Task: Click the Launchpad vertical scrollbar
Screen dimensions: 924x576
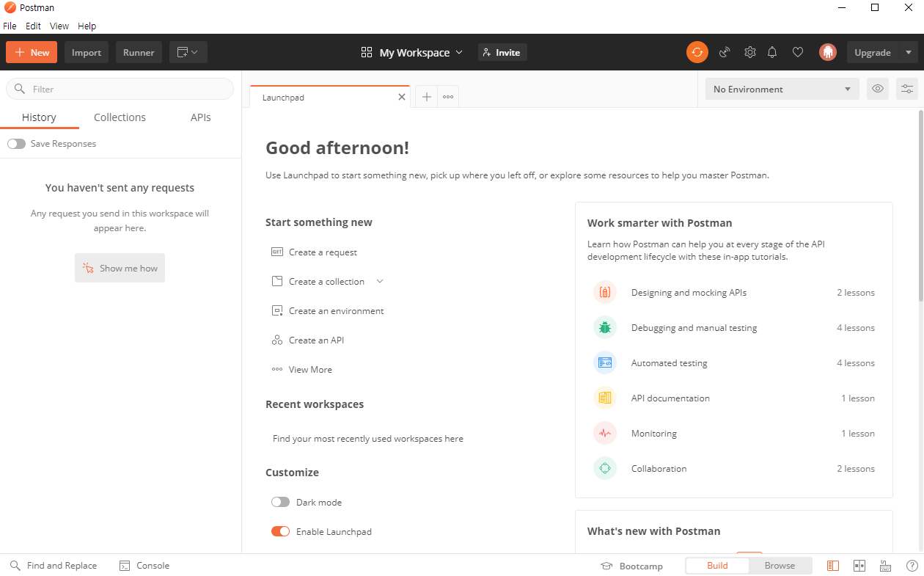Action: tap(920, 205)
